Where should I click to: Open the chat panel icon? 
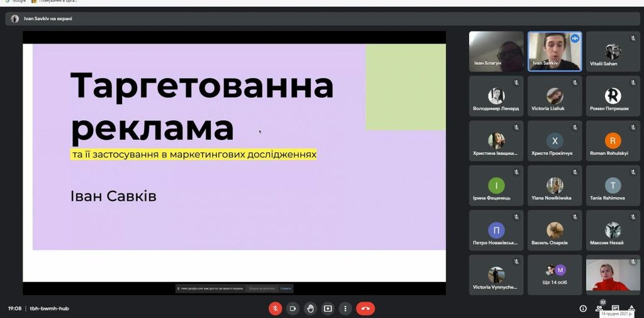click(x=615, y=308)
